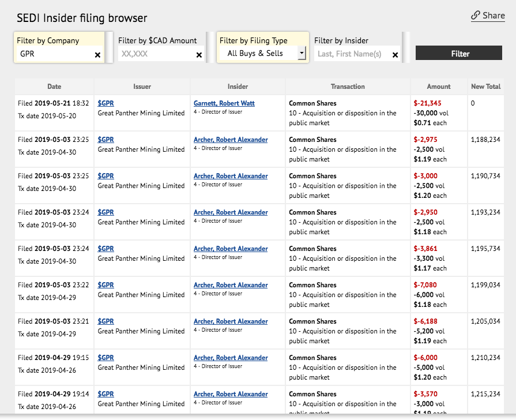
Task: Sort by the Amount column header
Action: click(x=439, y=87)
